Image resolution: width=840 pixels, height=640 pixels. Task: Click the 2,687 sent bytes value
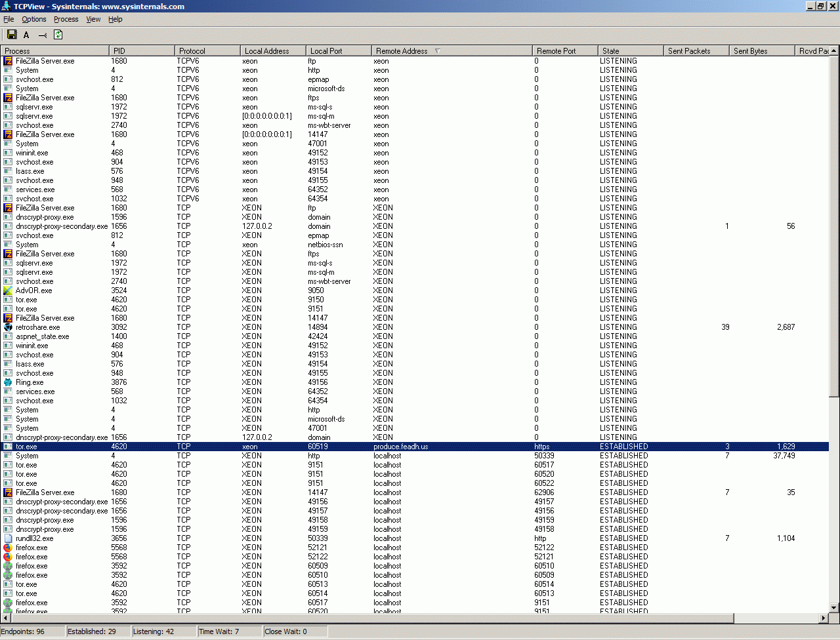(x=786, y=327)
